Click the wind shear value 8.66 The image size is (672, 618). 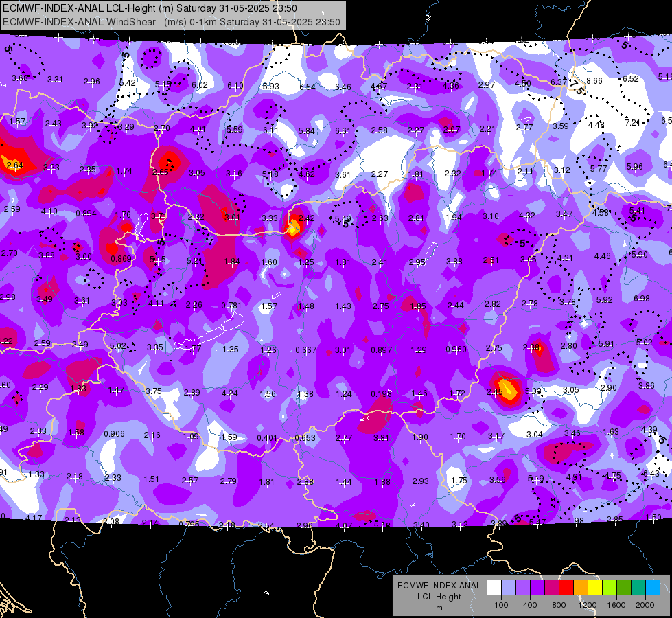pyautogui.click(x=594, y=80)
